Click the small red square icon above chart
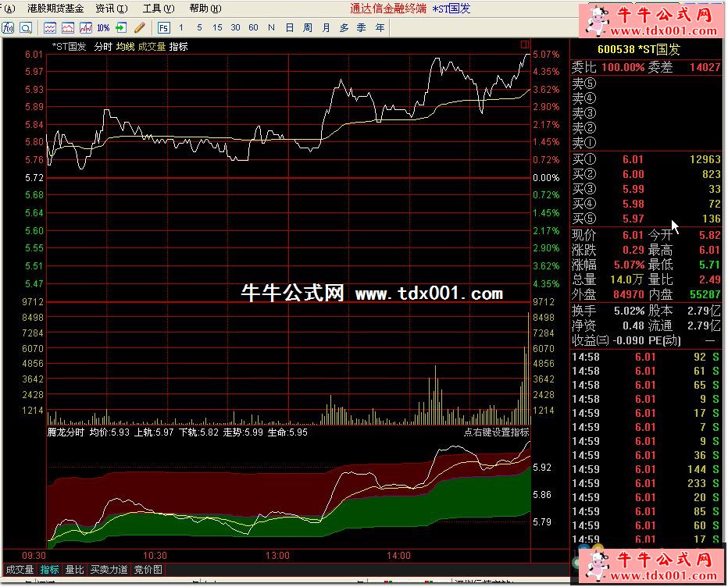This screenshot has height=587, width=728. (x=525, y=44)
